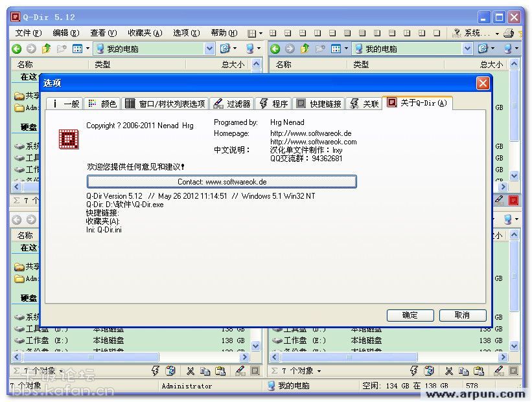
Task: Switch to the 颜色 tab
Action: pyautogui.click(x=102, y=104)
